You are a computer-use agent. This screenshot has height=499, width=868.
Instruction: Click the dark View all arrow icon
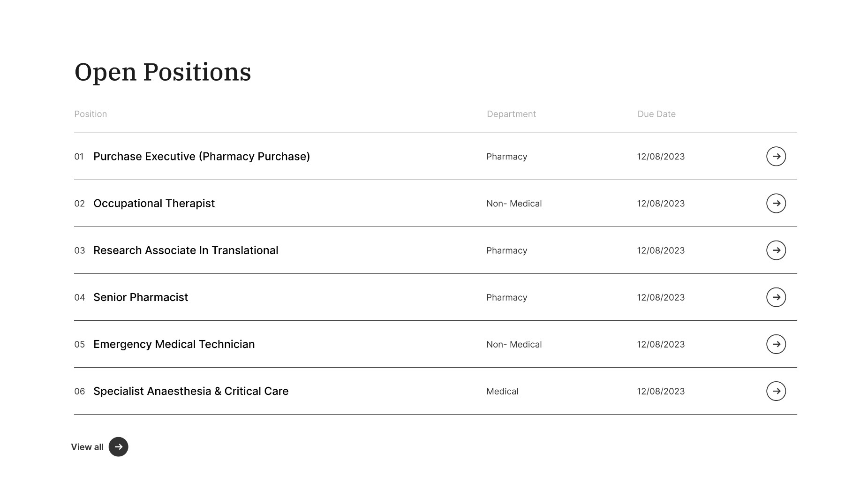[118, 446]
